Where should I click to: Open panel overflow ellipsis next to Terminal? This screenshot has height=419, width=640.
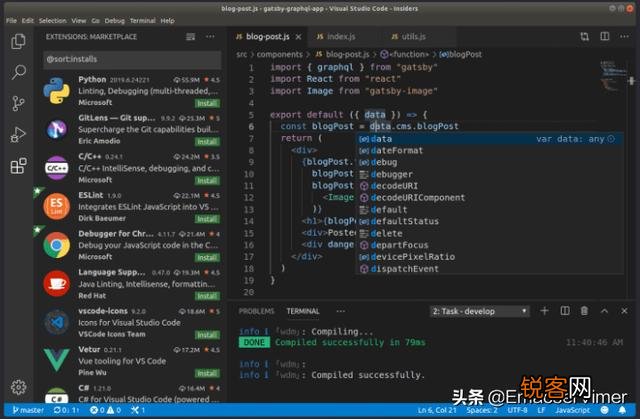[341, 311]
